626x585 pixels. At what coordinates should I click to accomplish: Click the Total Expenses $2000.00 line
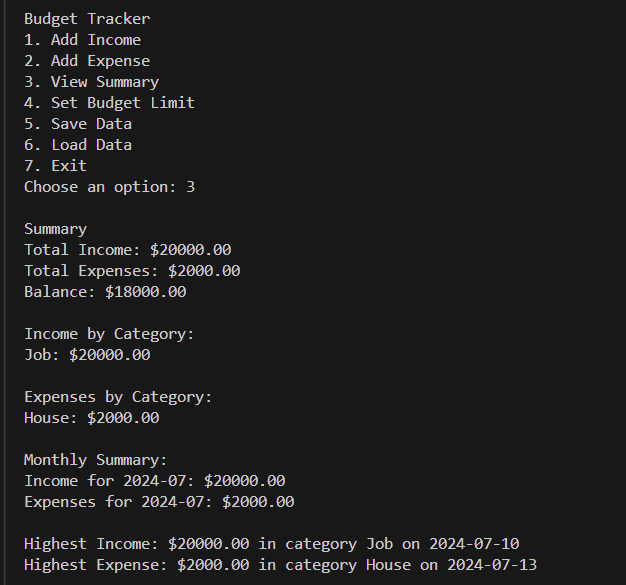pyautogui.click(x=132, y=271)
